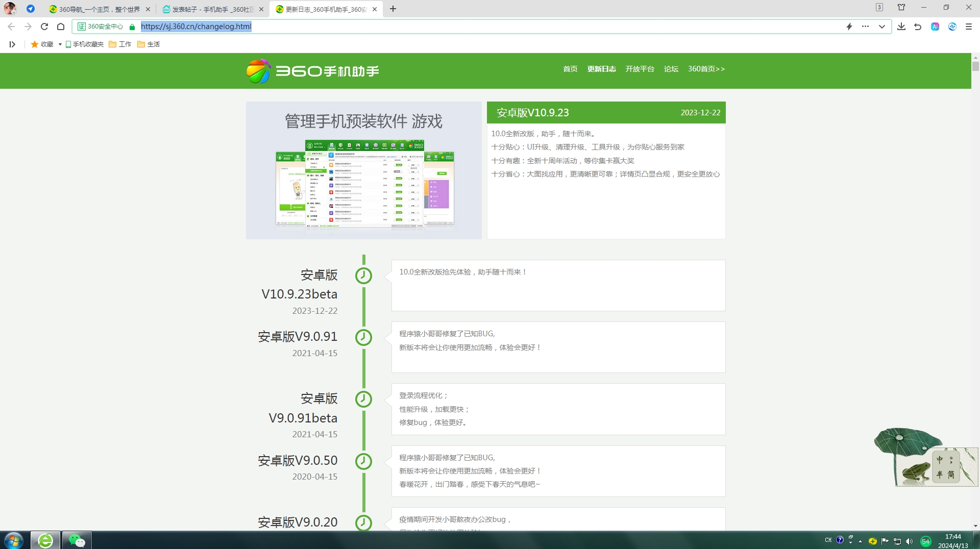This screenshot has width=980, height=549.
Task: Open the downloads manager icon
Action: (x=901, y=27)
